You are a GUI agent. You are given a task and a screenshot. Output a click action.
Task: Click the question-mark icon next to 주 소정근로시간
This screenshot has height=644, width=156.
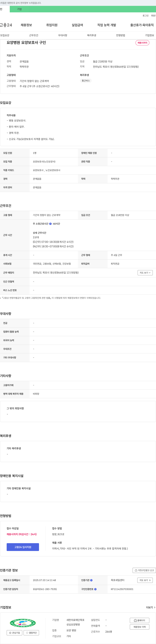pos(50,224)
